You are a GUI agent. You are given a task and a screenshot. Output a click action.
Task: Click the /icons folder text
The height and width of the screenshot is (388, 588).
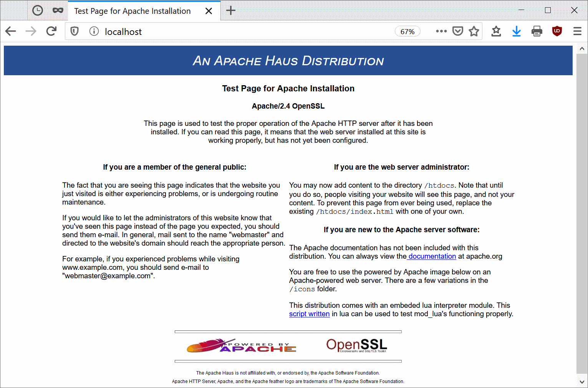point(302,289)
